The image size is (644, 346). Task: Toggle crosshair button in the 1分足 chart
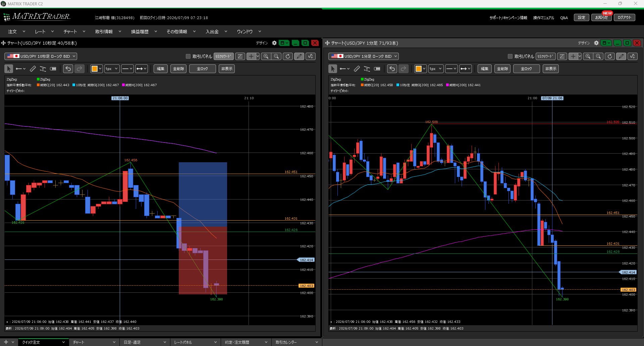coord(573,56)
